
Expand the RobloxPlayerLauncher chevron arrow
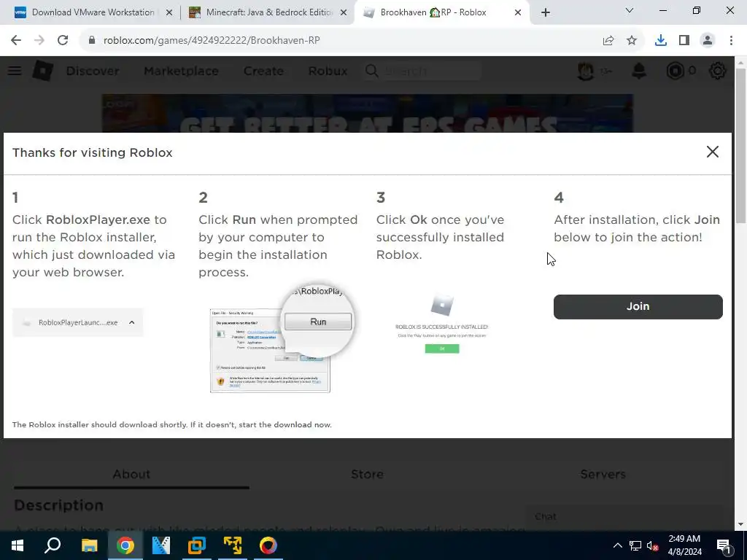(132, 322)
